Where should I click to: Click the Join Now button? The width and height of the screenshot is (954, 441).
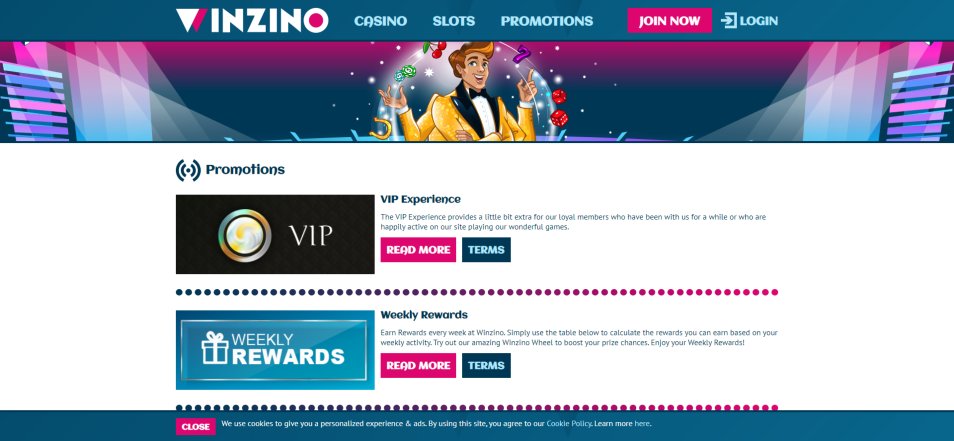[669, 21]
